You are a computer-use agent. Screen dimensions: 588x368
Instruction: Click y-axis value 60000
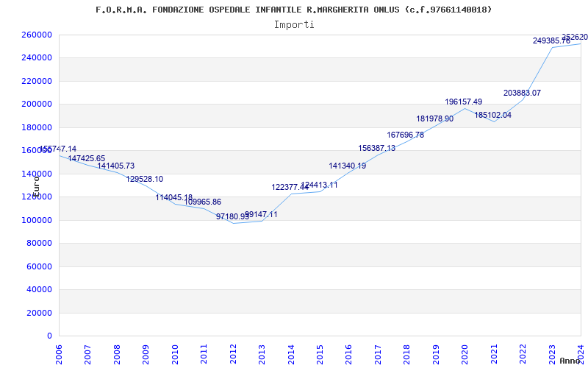tap(41, 266)
